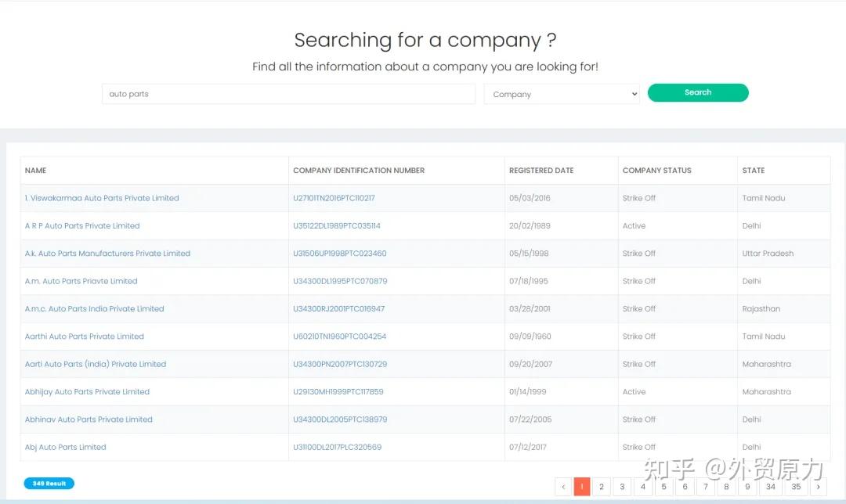Open Abhinav Auto Parts Private Limited
846x504 pixels.
click(89, 419)
